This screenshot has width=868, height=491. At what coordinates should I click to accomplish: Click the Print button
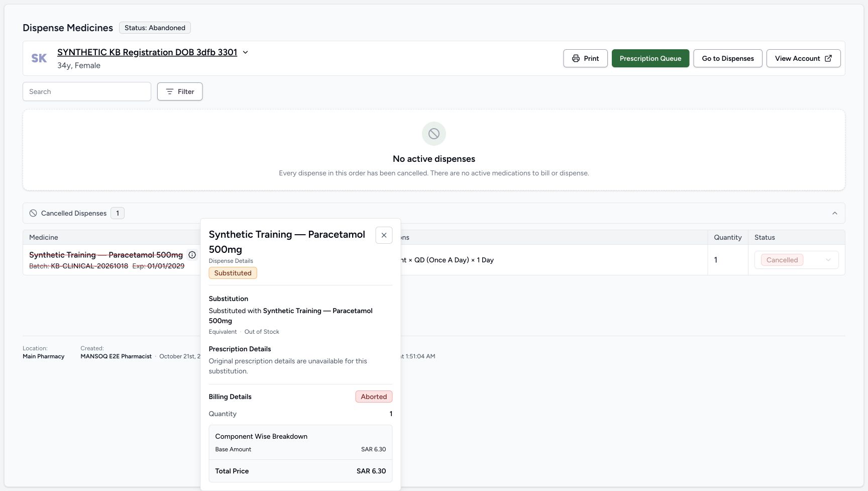[x=585, y=58]
